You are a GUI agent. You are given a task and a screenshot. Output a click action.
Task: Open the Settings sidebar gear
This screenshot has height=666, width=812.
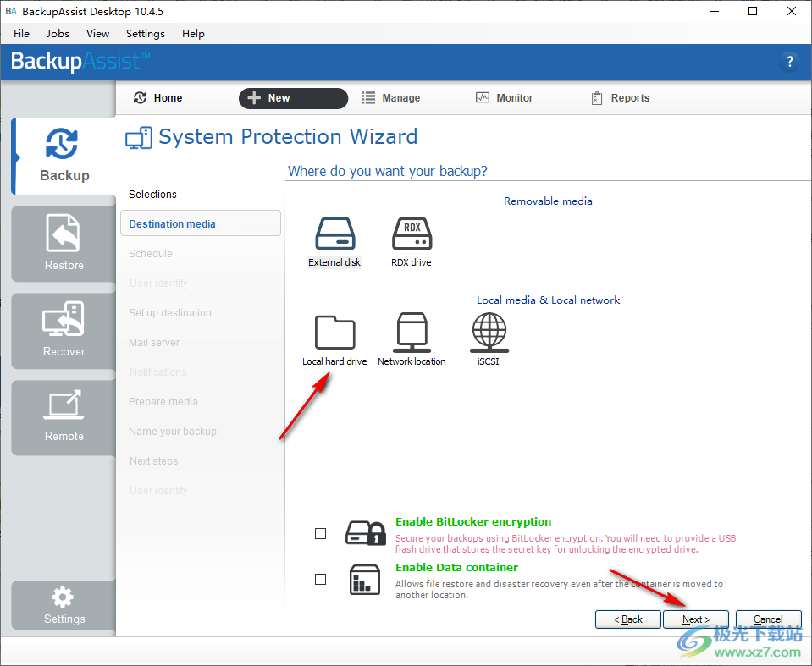tap(64, 605)
